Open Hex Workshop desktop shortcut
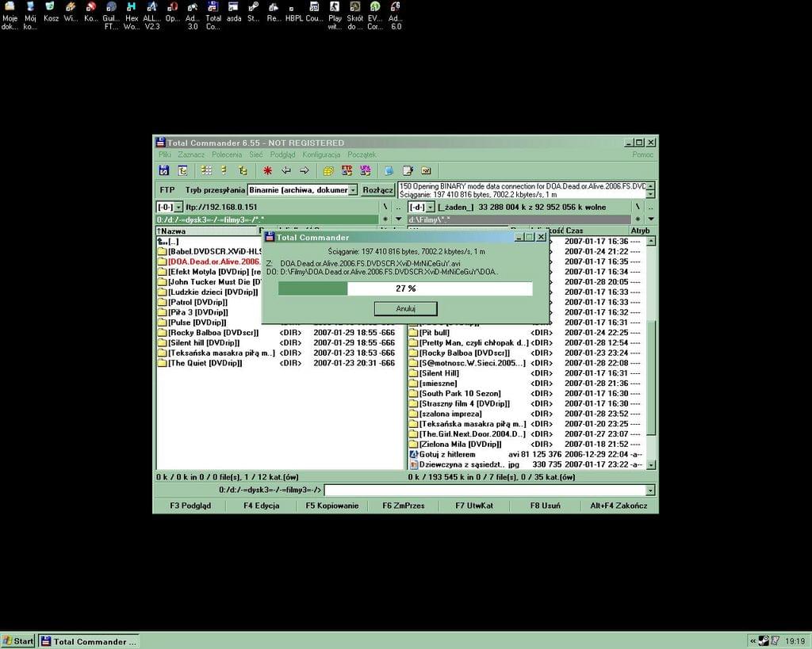Screen dimensions: 812x649 click(x=132, y=16)
